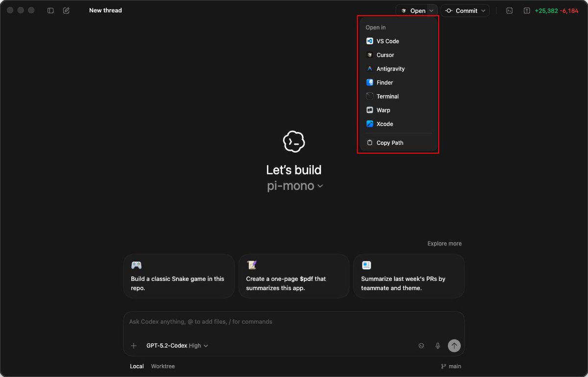Click the red close window button
This screenshot has height=377, width=588.
coord(10,10)
